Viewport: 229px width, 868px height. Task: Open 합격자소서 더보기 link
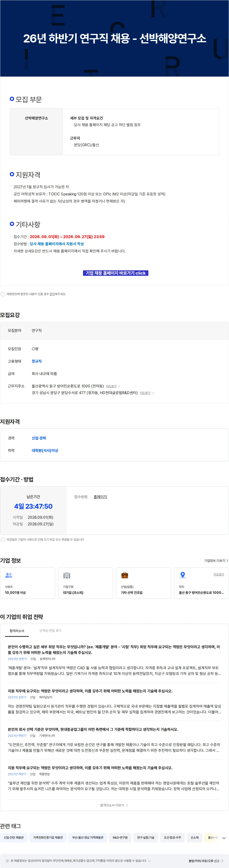pyautogui.click(x=114, y=805)
